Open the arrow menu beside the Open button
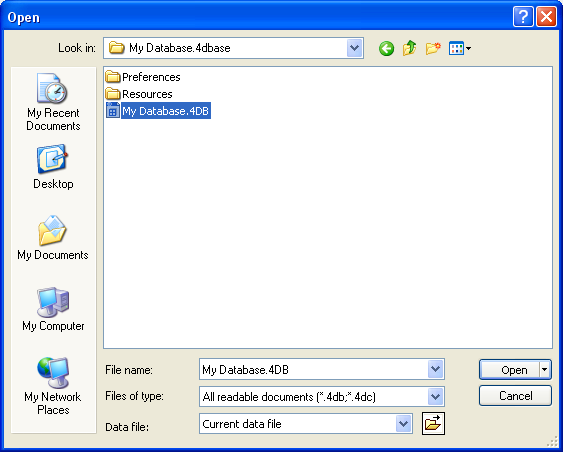The height and width of the screenshot is (452, 563). click(545, 369)
